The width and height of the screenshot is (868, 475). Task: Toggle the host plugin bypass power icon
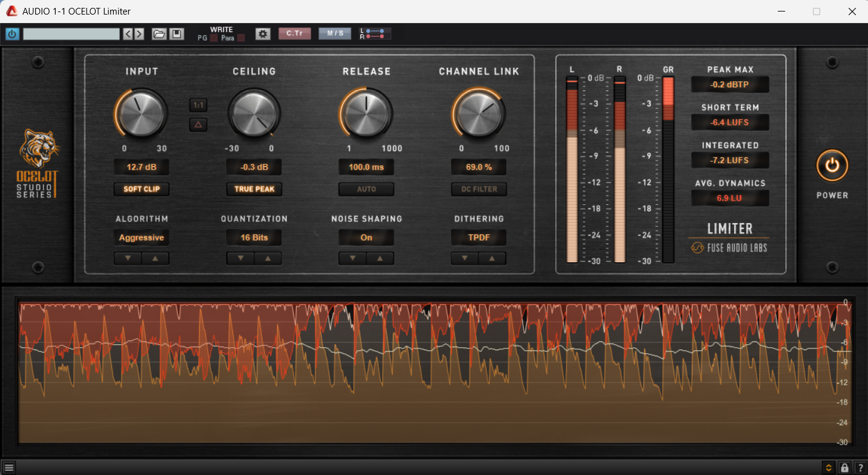(12, 34)
